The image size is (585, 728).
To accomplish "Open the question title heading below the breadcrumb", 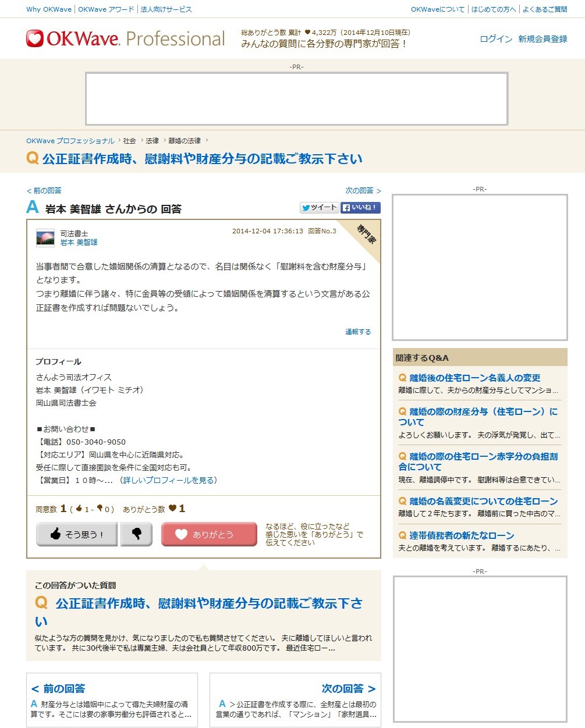I will point(202,158).
